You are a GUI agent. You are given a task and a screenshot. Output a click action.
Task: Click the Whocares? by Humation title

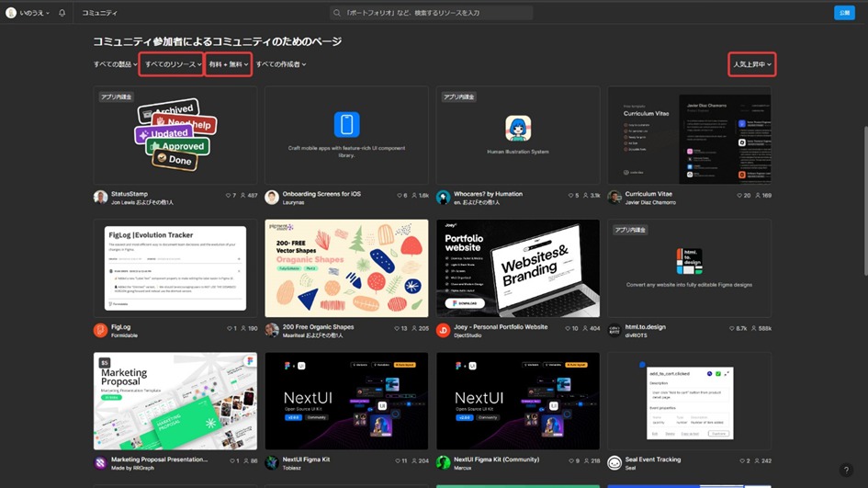click(x=489, y=194)
